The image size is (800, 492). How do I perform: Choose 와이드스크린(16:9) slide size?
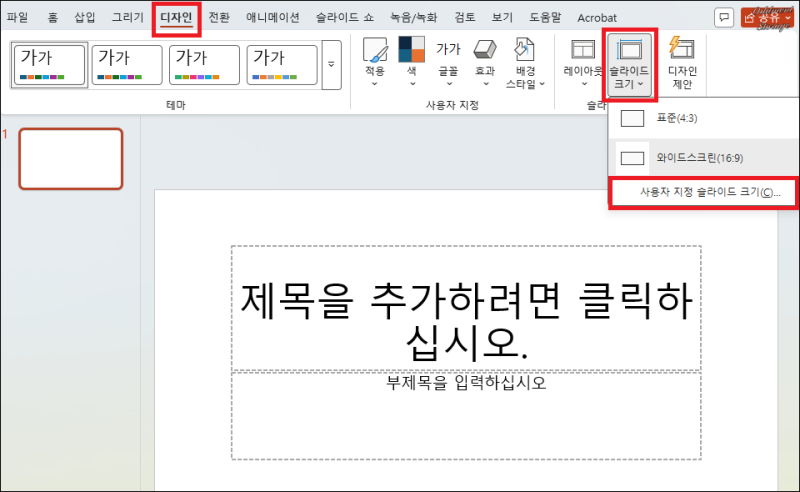(704, 158)
